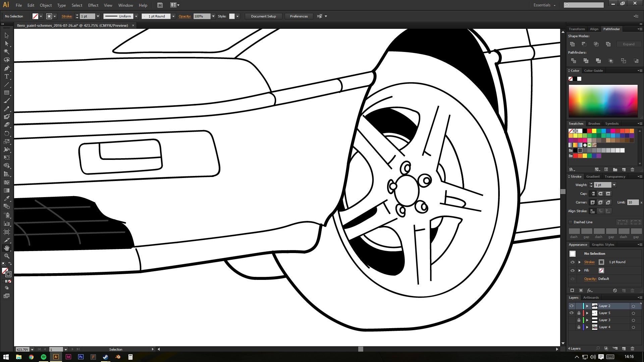644x362 pixels.
Task: Open the Object menu
Action: (46, 5)
